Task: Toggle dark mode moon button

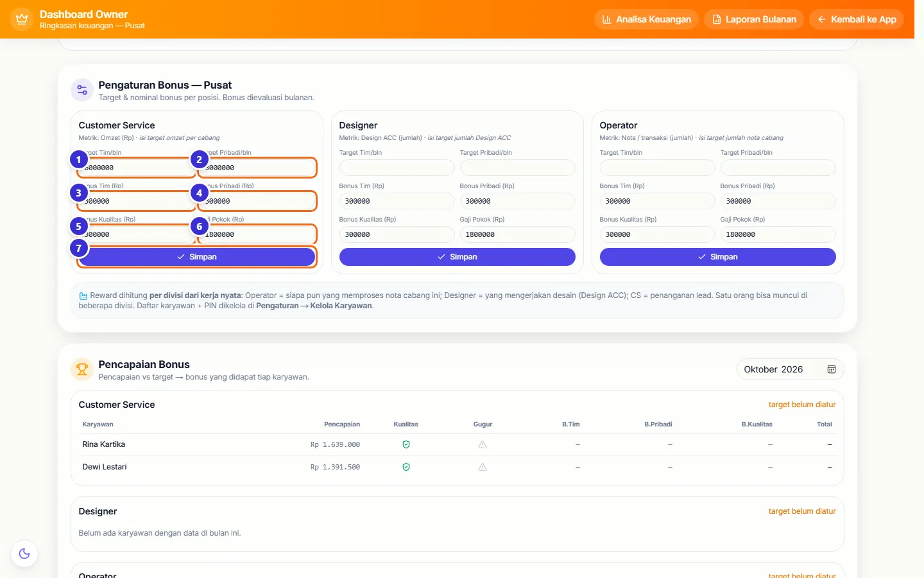Action: coord(24,554)
